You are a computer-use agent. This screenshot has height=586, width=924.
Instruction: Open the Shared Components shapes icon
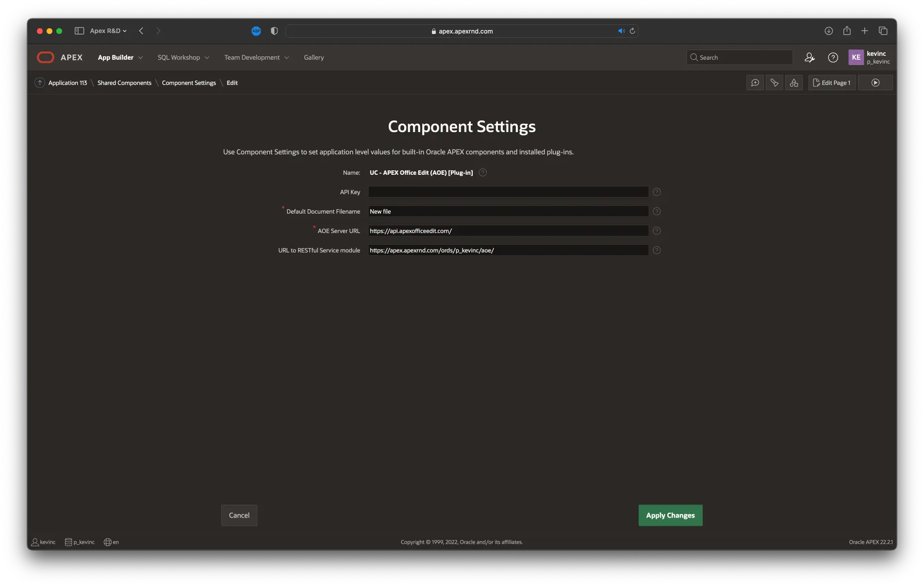pos(794,83)
